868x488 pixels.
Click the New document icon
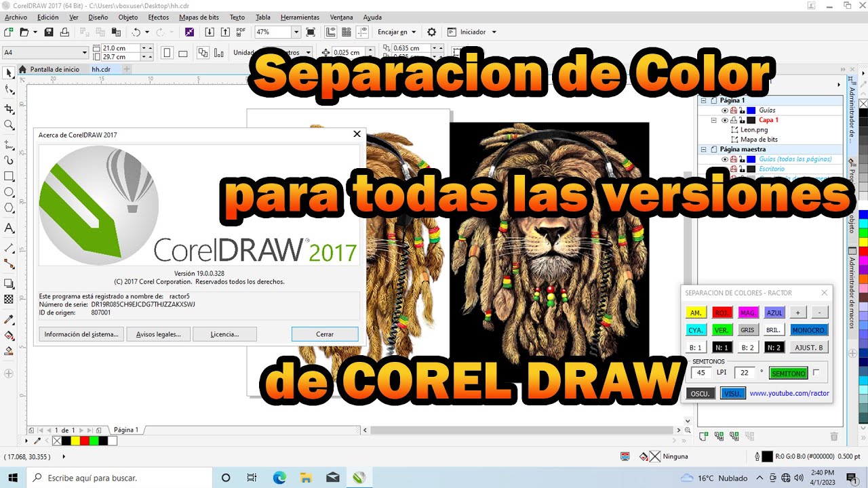pyautogui.click(x=8, y=32)
